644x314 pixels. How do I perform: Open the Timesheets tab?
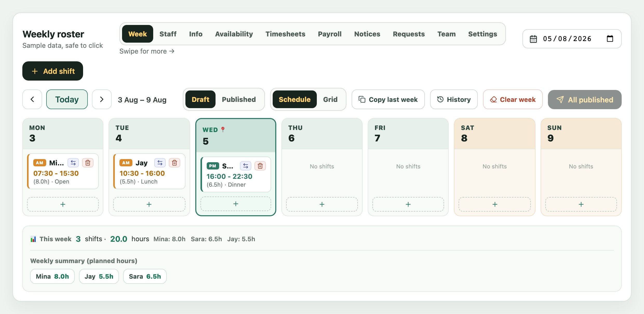click(x=285, y=34)
